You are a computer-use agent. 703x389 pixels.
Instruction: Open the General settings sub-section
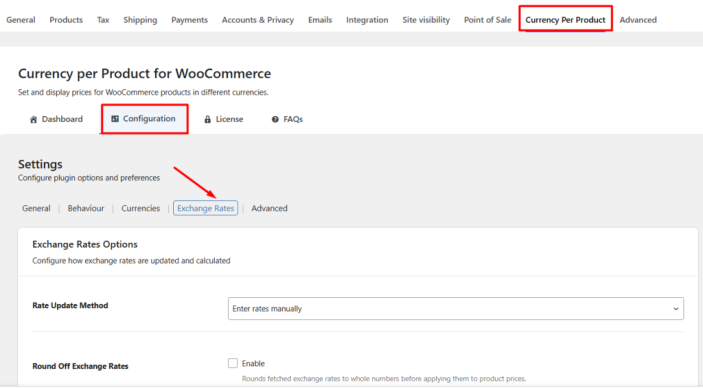pos(36,208)
